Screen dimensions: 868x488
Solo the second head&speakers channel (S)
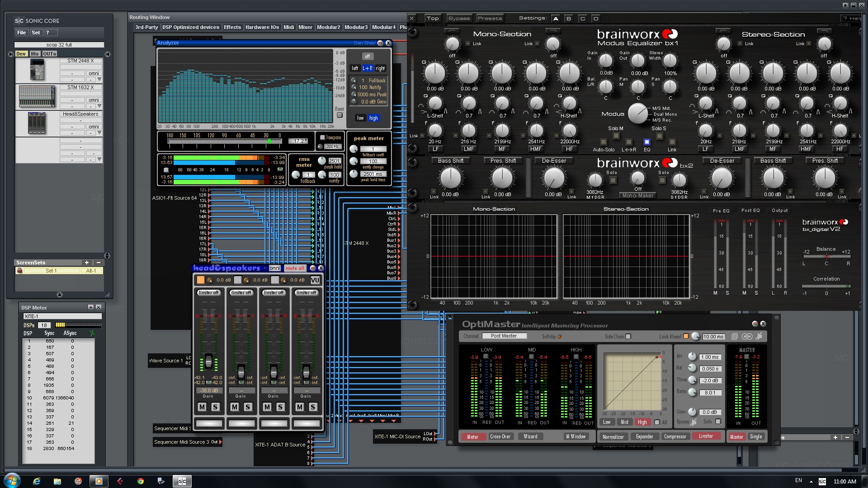tap(248, 407)
